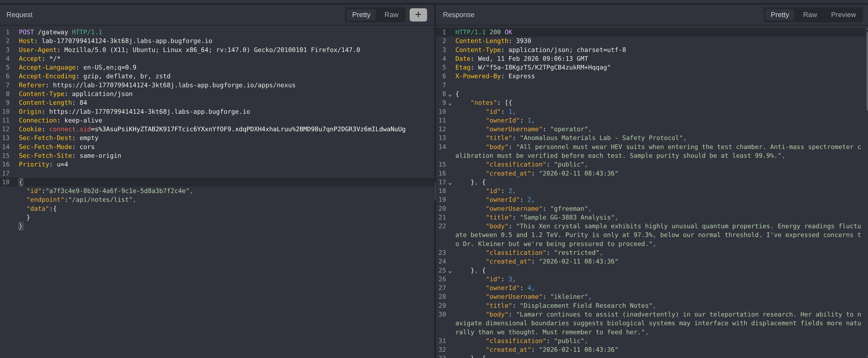Click the Origin header line
This screenshot has width=868, height=358.
pos(135,111)
